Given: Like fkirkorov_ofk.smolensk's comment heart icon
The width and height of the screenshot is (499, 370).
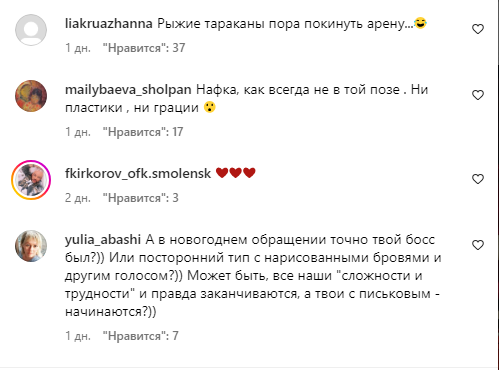Looking at the screenshot, I should [x=478, y=179].
